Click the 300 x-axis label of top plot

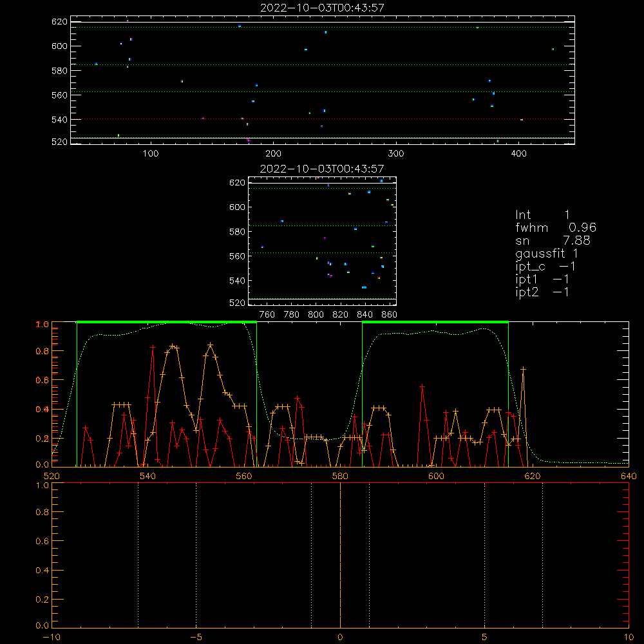(396, 154)
